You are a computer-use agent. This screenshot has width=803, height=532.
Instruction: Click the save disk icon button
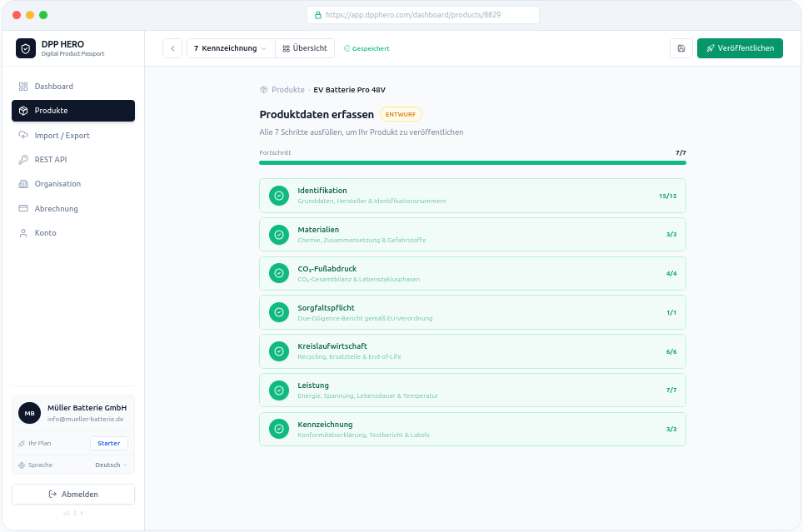(x=681, y=48)
